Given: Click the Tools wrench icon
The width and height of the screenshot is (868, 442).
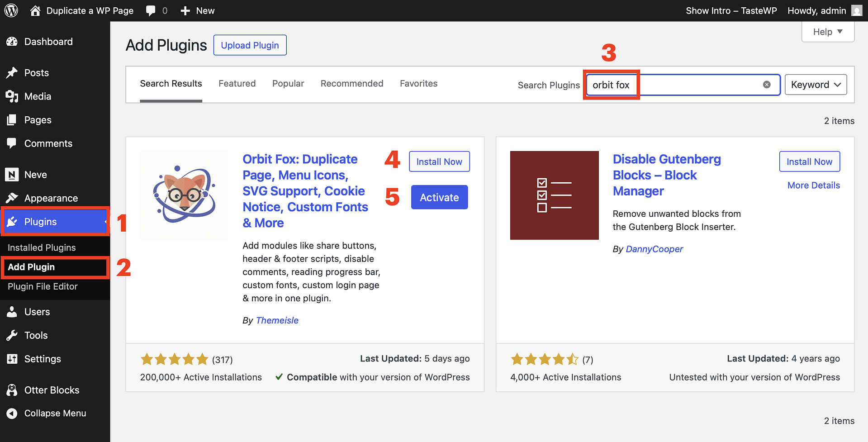Looking at the screenshot, I should [12, 335].
